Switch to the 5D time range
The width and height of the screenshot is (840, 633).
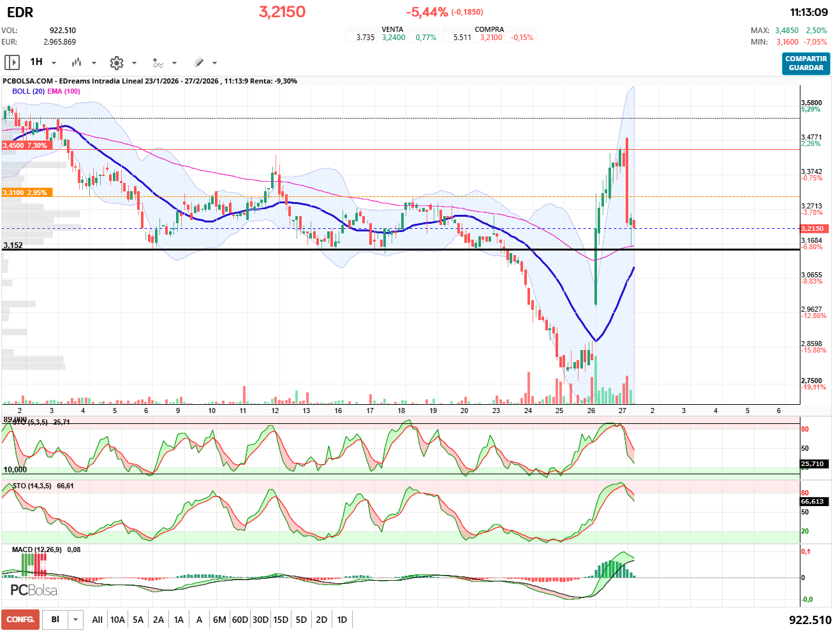[301, 620]
